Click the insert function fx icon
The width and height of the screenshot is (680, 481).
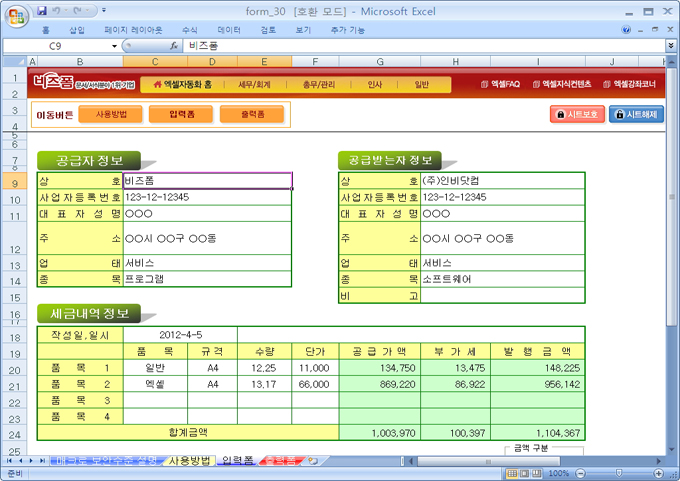coord(174,46)
